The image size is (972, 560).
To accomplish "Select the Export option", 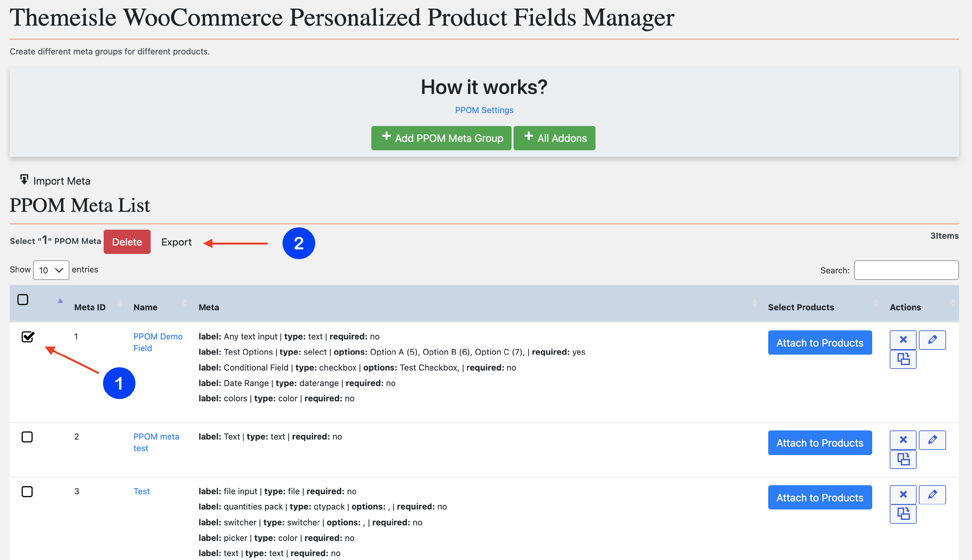I will [x=177, y=242].
